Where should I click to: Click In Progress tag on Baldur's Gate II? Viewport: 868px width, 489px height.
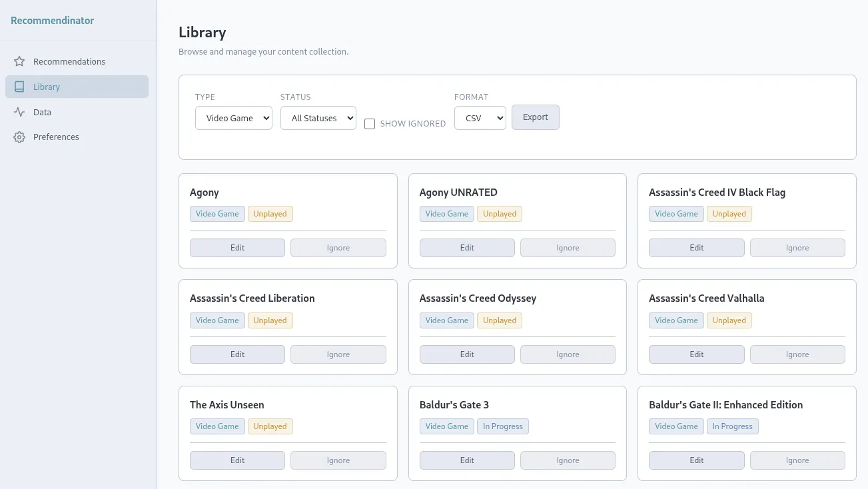(733, 426)
